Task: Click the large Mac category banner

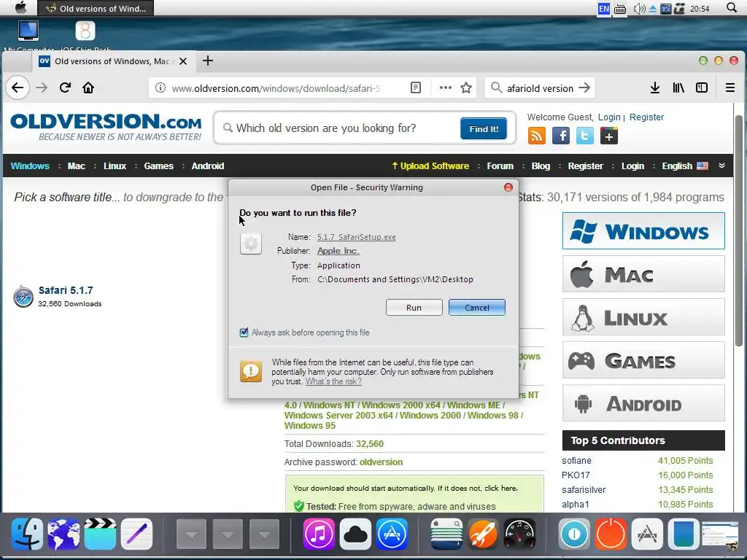Action: 643,274
